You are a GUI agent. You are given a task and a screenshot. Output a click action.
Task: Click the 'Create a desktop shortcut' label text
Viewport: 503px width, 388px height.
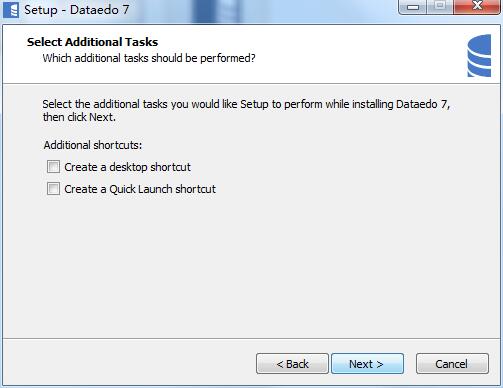click(x=127, y=167)
